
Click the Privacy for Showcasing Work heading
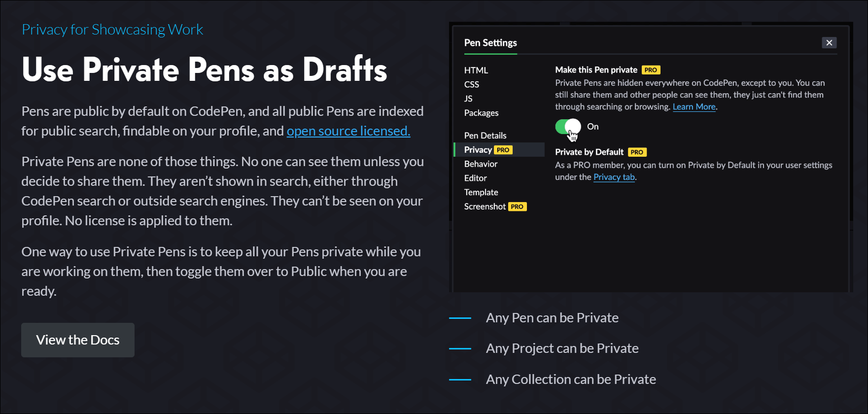112,30
